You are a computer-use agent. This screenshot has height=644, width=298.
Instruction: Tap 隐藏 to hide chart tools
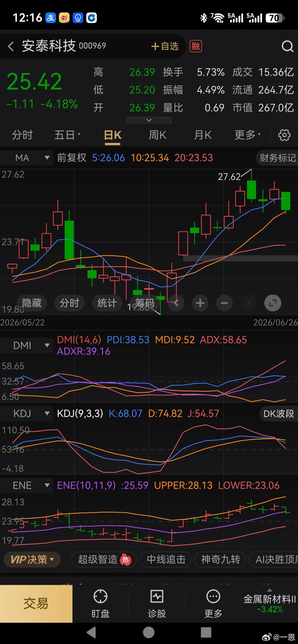click(32, 303)
